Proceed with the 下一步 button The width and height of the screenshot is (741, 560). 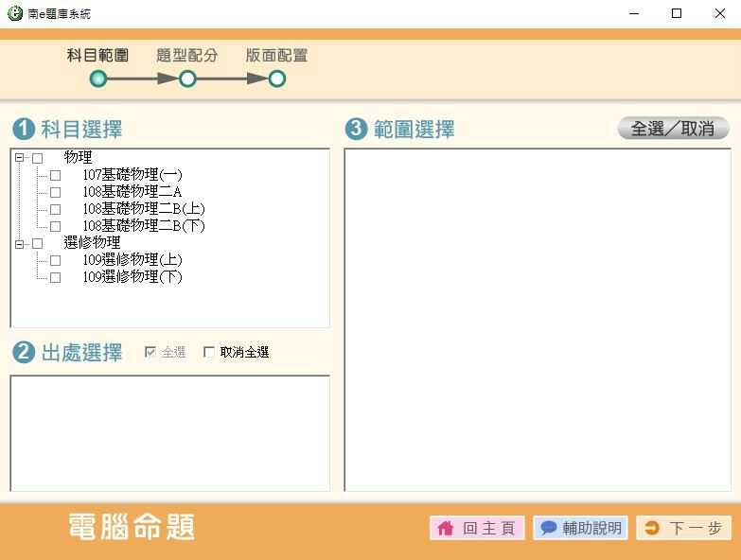684,528
